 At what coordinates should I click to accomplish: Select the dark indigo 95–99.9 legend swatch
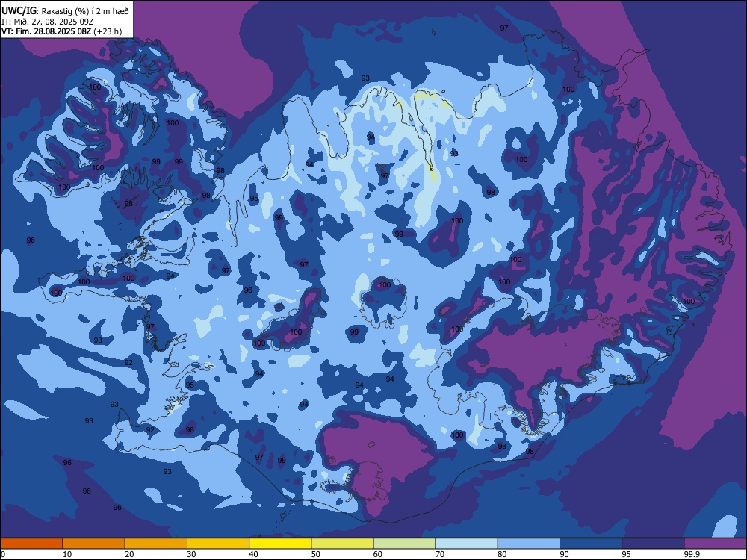(x=653, y=544)
